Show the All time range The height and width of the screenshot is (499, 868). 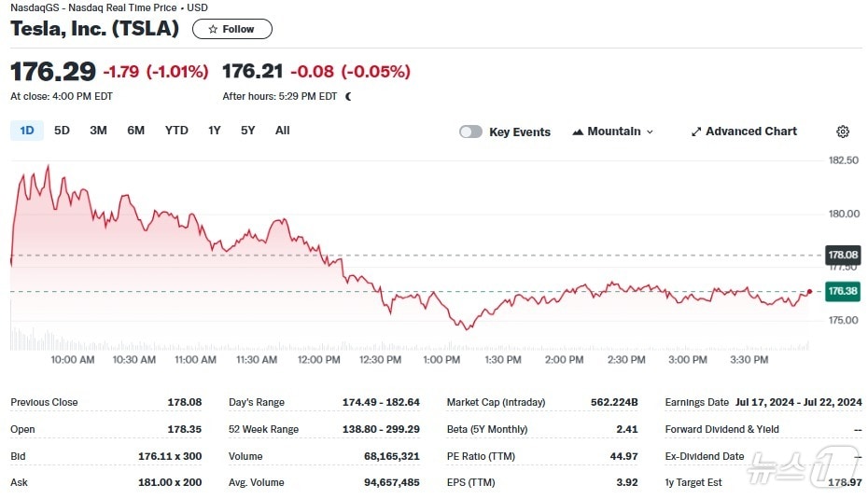tap(283, 131)
